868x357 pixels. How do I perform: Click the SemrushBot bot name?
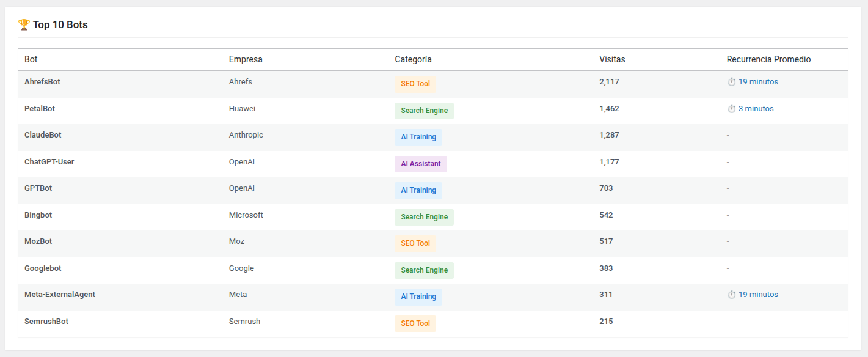46,322
